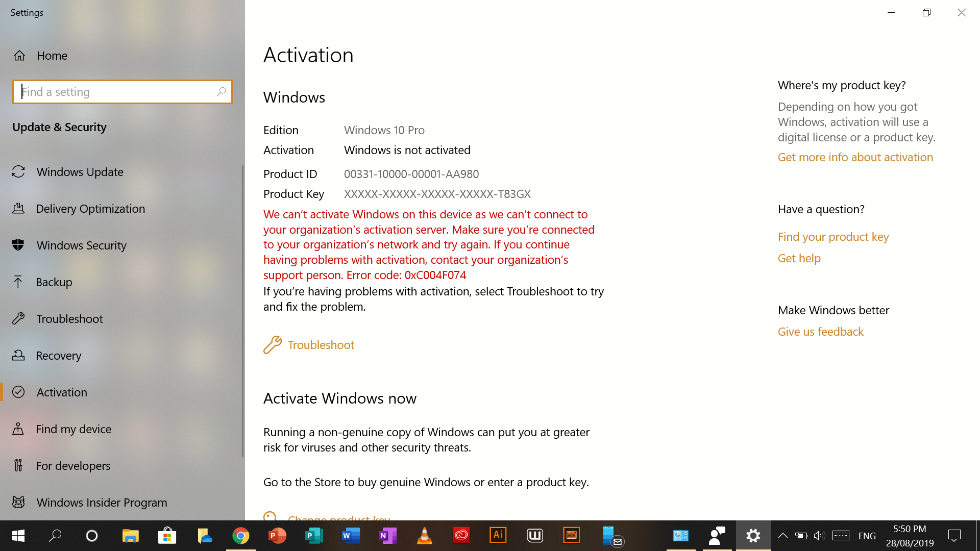Open Cortana from the taskbar
The width and height of the screenshot is (980, 551).
click(x=92, y=536)
